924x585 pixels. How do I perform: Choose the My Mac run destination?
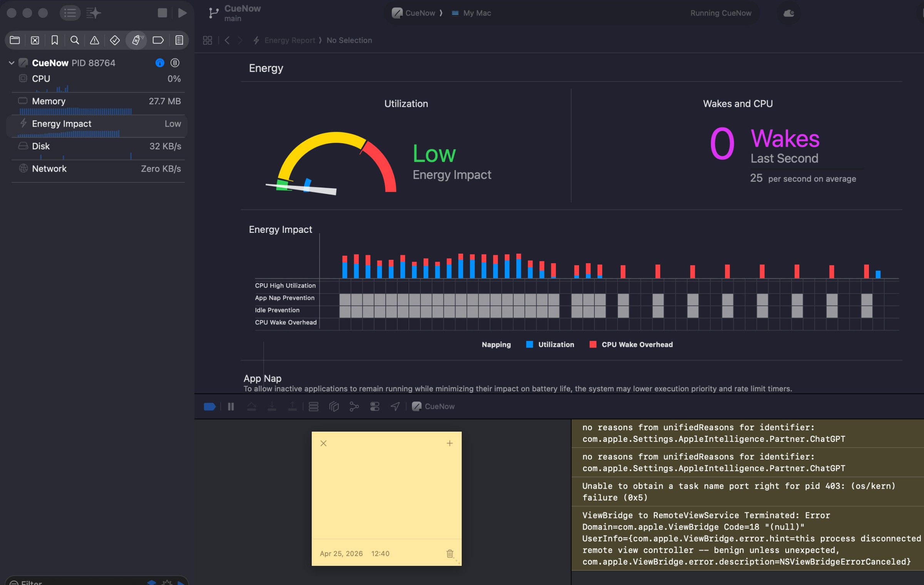(471, 13)
